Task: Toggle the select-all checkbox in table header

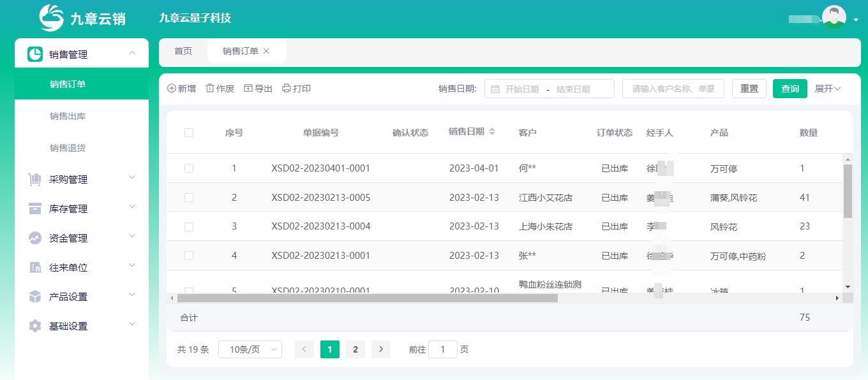Action: (x=189, y=132)
